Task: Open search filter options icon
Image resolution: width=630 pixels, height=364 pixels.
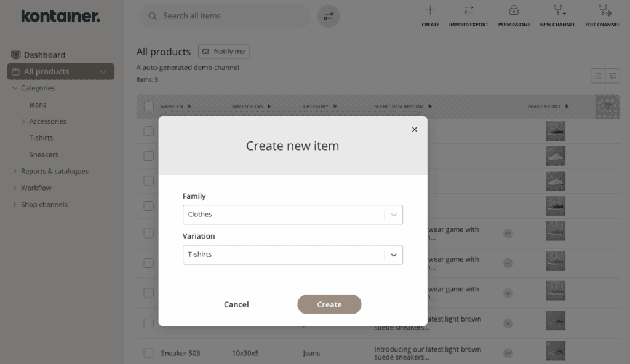Action: pos(329,16)
